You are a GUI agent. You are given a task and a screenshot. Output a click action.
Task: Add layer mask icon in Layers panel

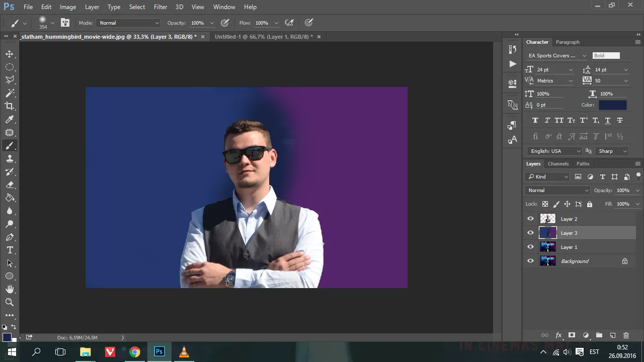tap(572, 335)
